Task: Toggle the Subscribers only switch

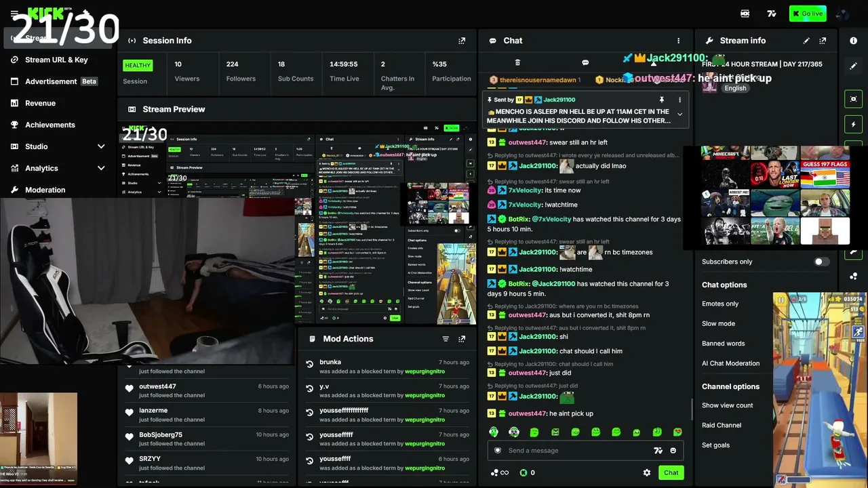Action: (x=821, y=262)
